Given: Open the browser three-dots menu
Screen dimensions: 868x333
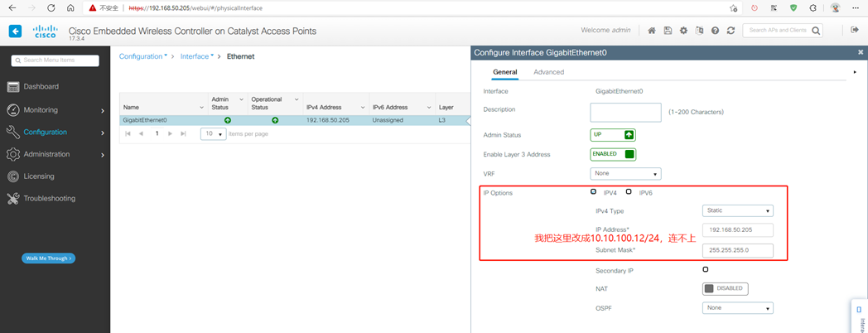Looking at the screenshot, I should click(x=856, y=8).
